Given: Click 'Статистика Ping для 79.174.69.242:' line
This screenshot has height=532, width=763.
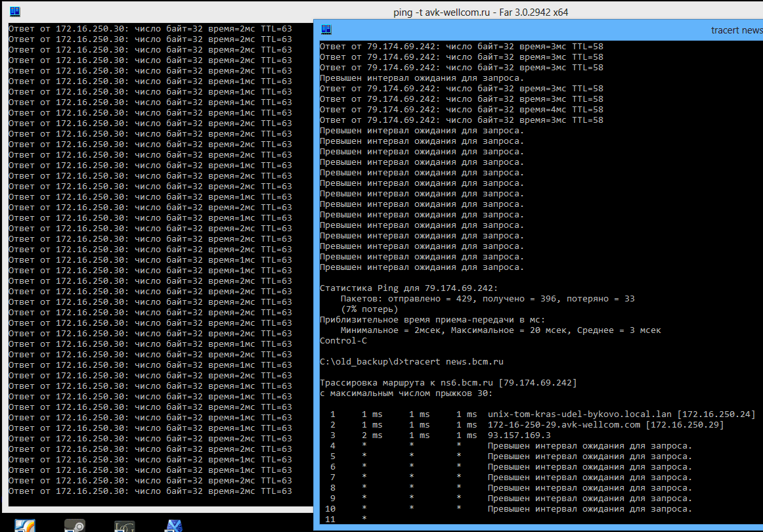Looking at the screenshot, I should (x=408, y=288).
